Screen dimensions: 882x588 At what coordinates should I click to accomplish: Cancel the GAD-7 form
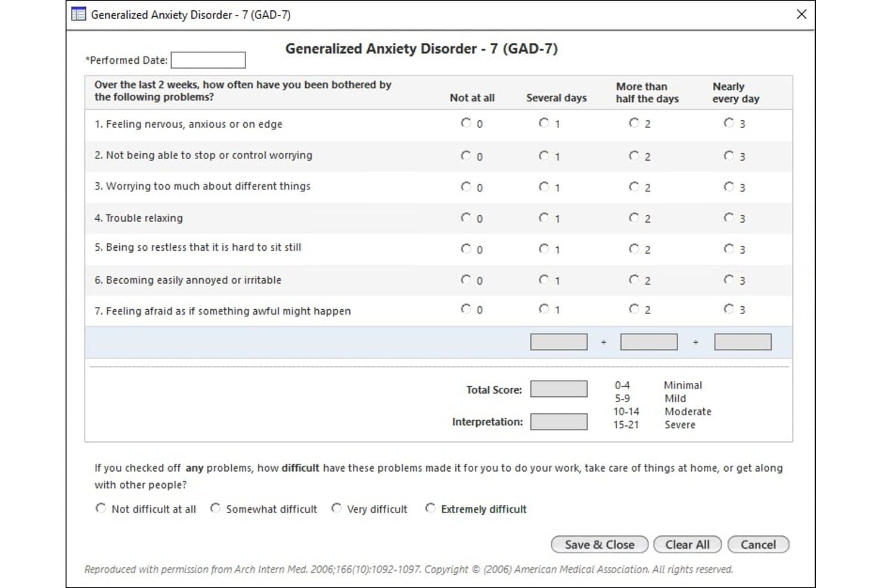pyautogui.click(x=759, y=545)
